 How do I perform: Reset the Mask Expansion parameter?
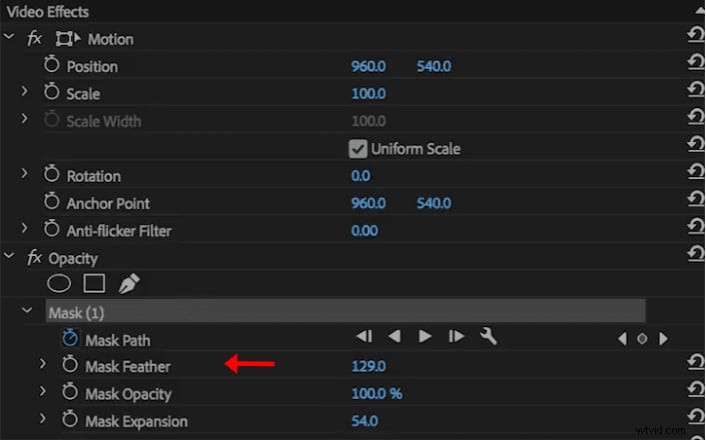click(696, 417)
